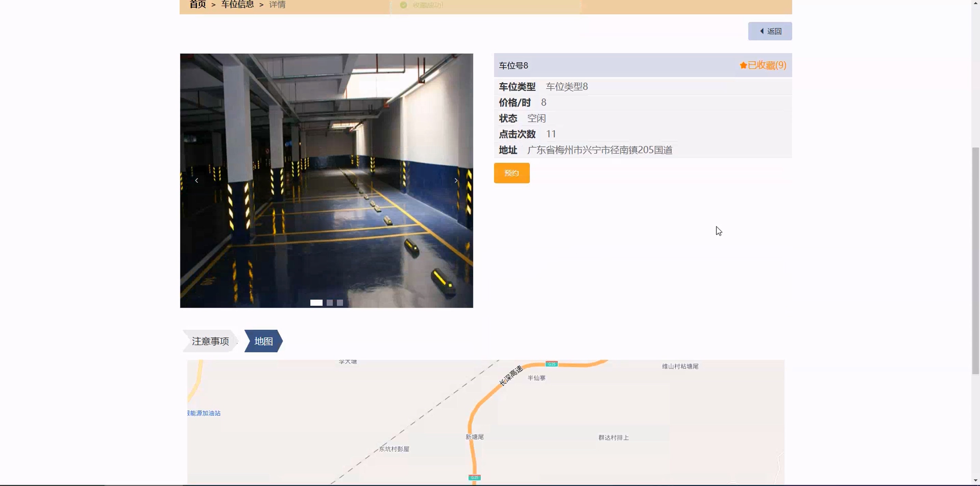Select the third carousel indicator dot
Viewport: 980px width, 486px height.
(x=340, y=302)
